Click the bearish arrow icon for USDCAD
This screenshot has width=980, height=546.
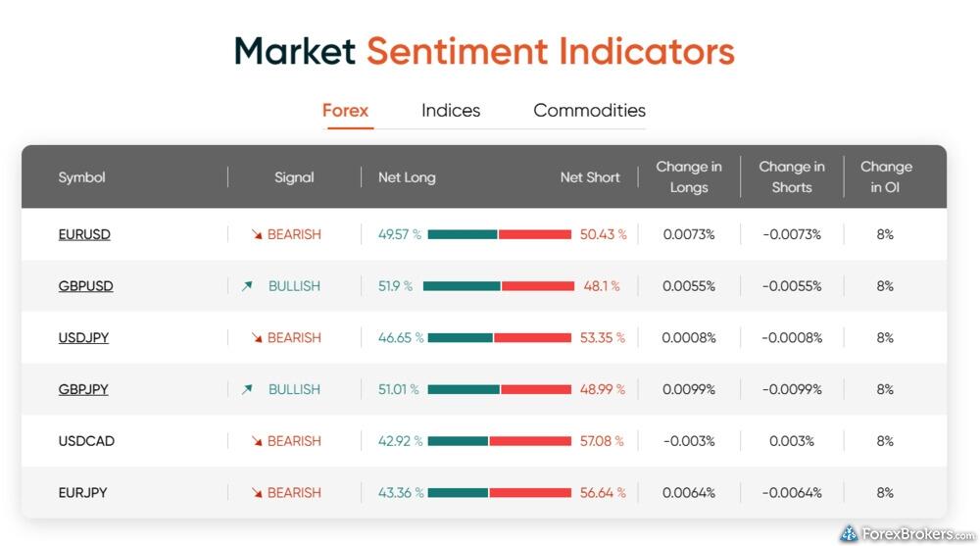pyautogui.click(x=257, y=441)
